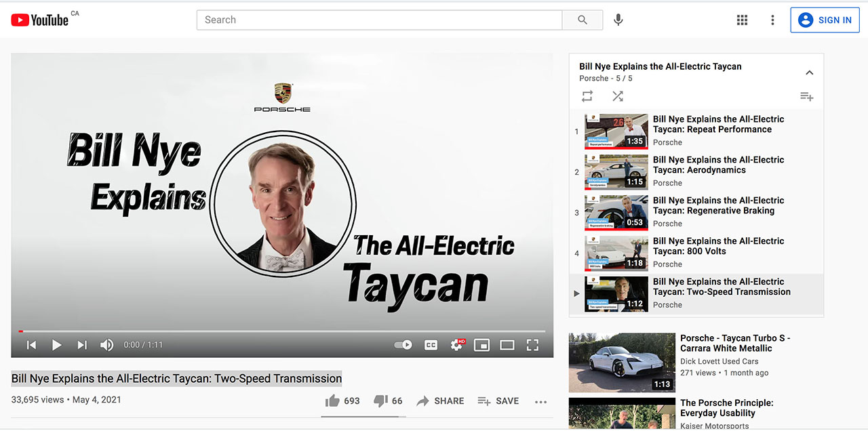Toggle loop playlist
Screen dimensions: 868x431
[587, 96]
